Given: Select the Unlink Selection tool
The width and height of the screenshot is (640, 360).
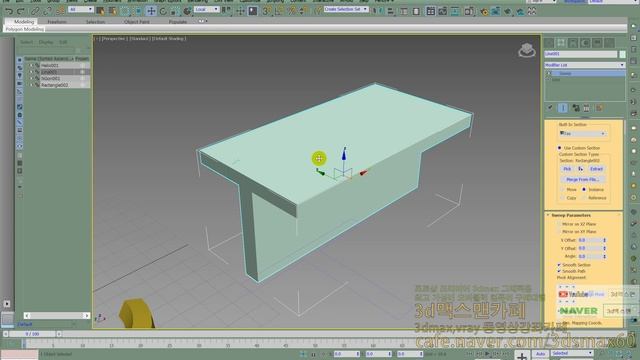Looking at the screenshot, I should (48, 11).
